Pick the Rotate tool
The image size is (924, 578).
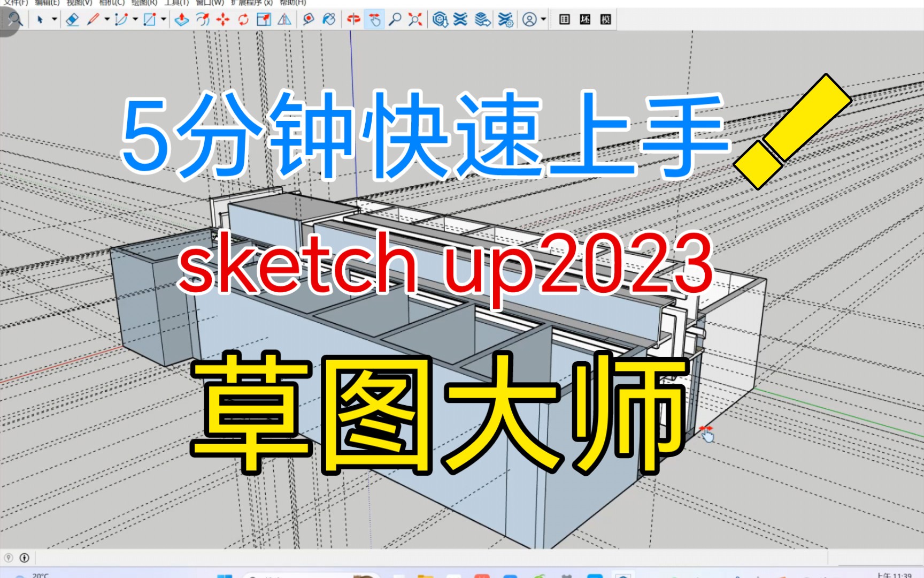coord(243,20)
